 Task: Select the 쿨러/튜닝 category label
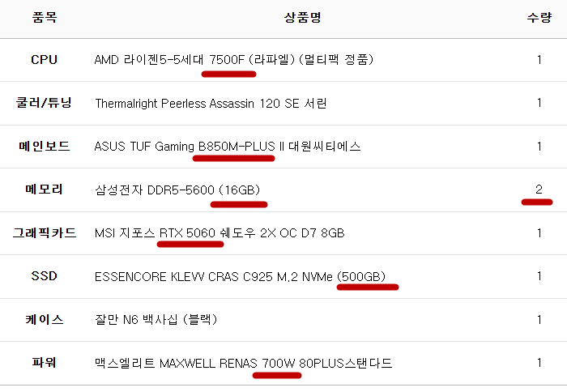pos(45,103)
